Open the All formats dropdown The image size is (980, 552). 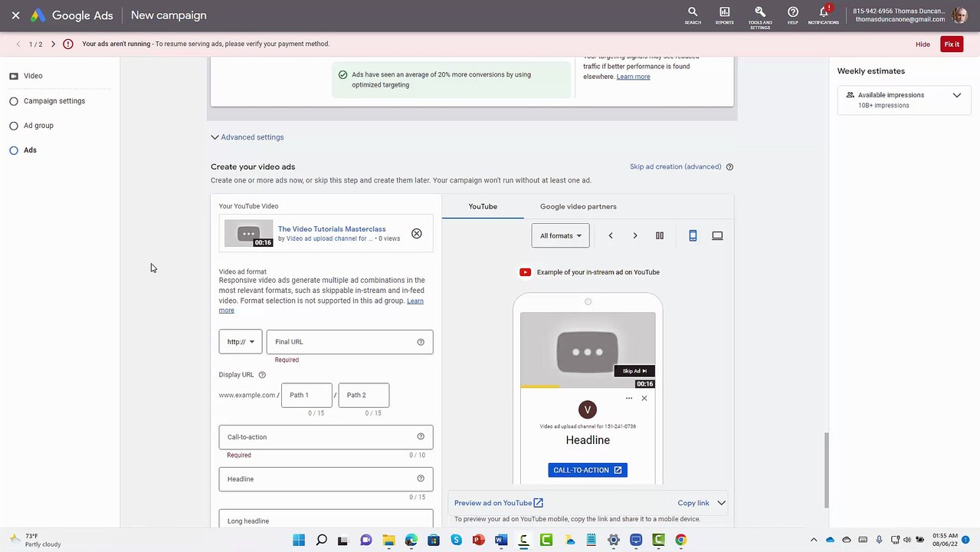coord(560,236)
